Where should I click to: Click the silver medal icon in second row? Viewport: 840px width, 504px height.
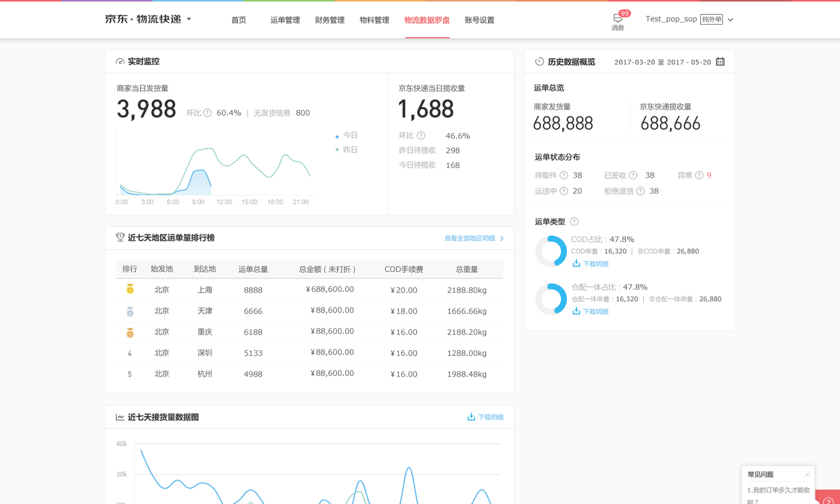(130, 311)
